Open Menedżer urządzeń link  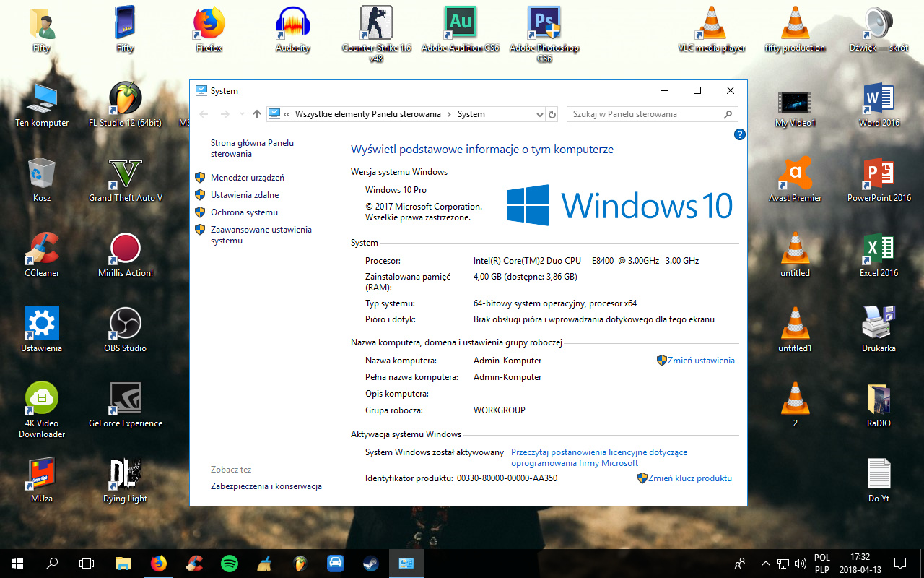pos(248,178)
